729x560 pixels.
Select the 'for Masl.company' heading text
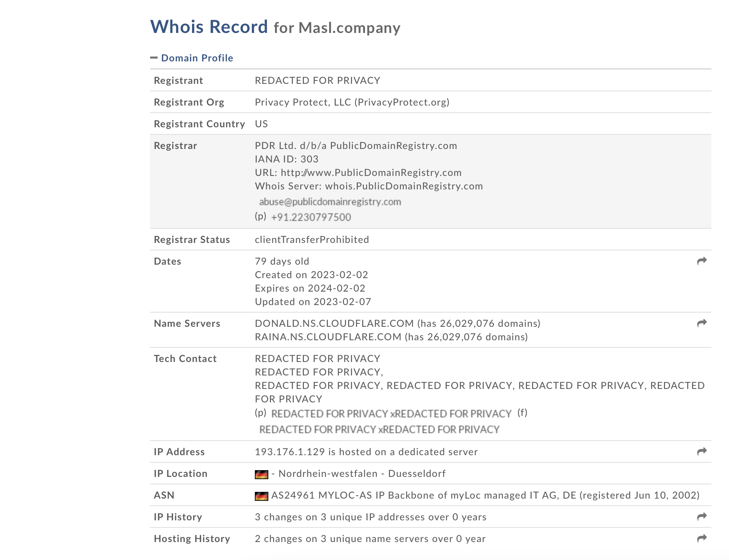click(x=337, y=28)
